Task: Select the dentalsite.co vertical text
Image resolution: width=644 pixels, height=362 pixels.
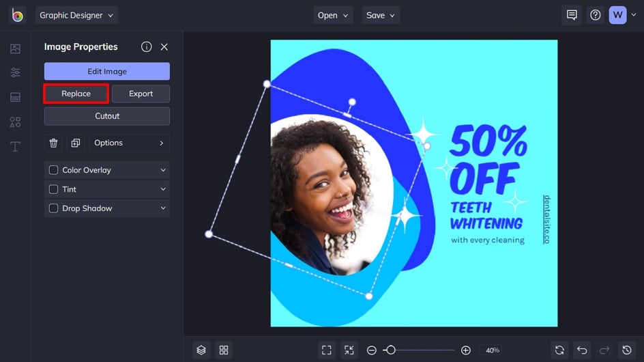Action: click(x=546, y=219)
